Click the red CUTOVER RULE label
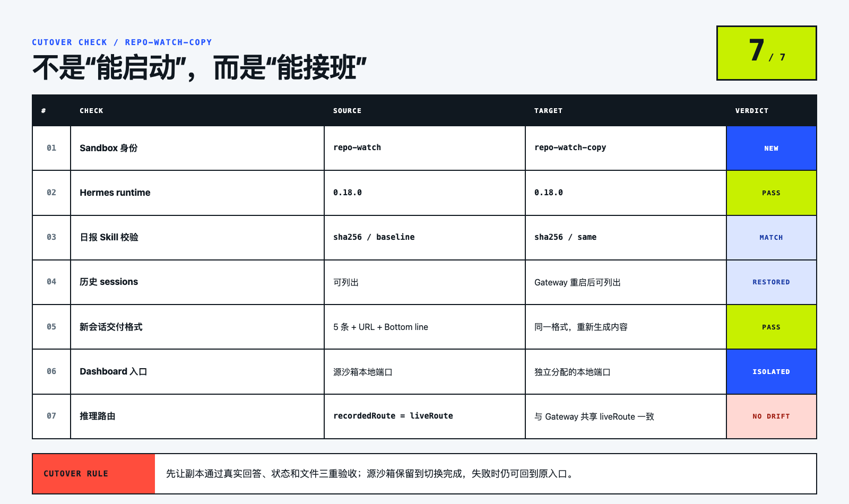This screenshot has width=849, height=504. tap(94, 474)
